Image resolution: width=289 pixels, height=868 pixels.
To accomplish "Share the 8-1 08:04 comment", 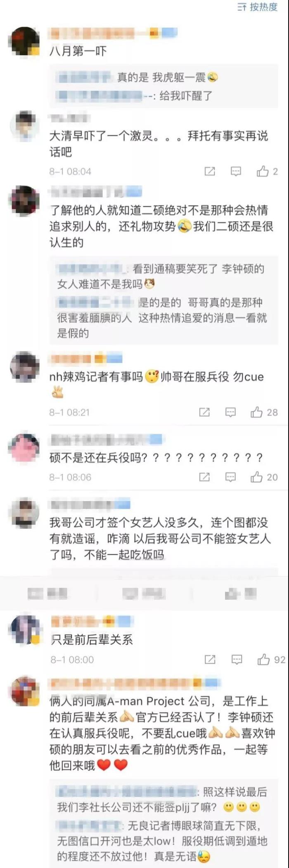I will [210, 171].
